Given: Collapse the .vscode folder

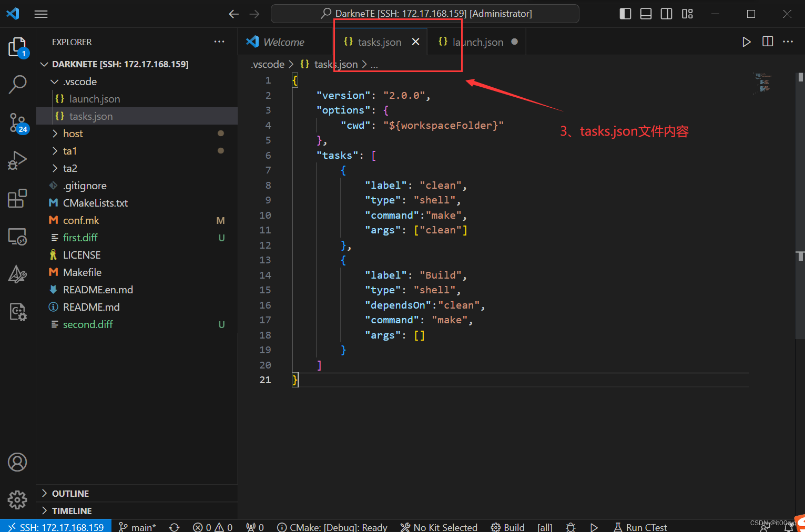Looking at the screenshot, I should (x=137, y=81).
